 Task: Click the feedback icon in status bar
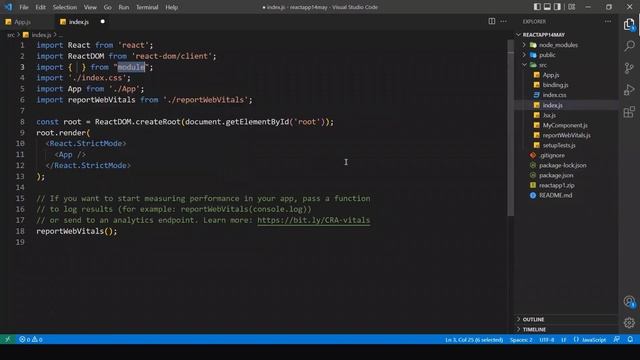click(616, 339)
